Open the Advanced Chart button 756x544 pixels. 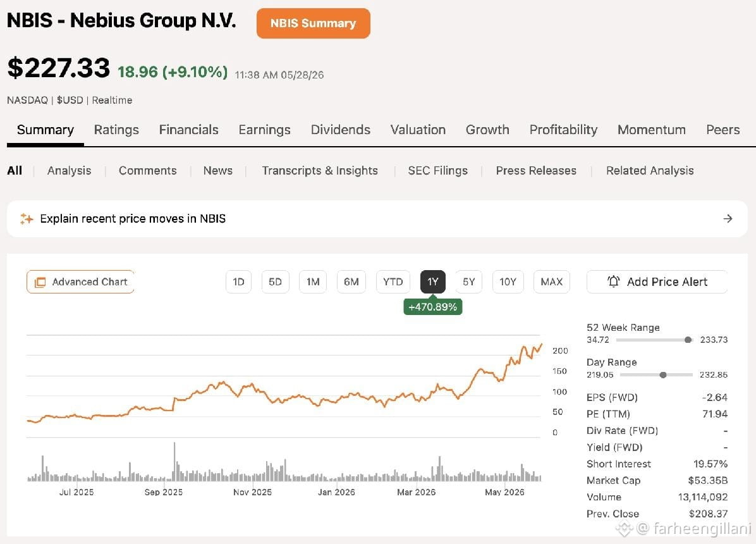click(x=80, y=282)
